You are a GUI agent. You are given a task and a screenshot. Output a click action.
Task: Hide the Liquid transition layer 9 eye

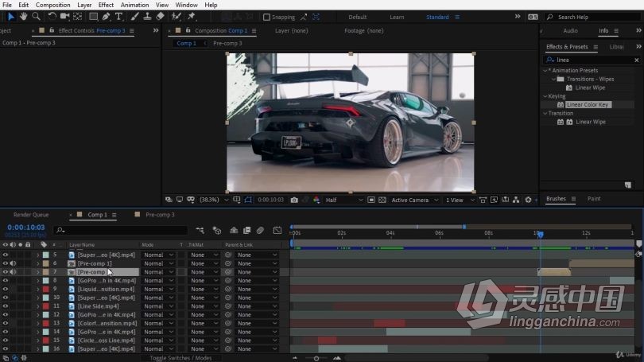(6, 290)
